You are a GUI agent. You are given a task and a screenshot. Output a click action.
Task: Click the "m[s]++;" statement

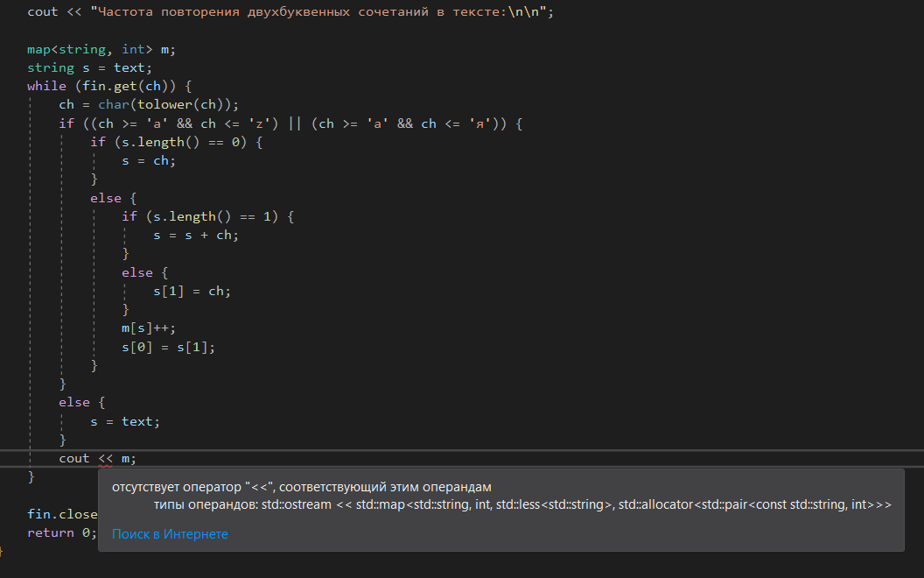click(149, 328)
